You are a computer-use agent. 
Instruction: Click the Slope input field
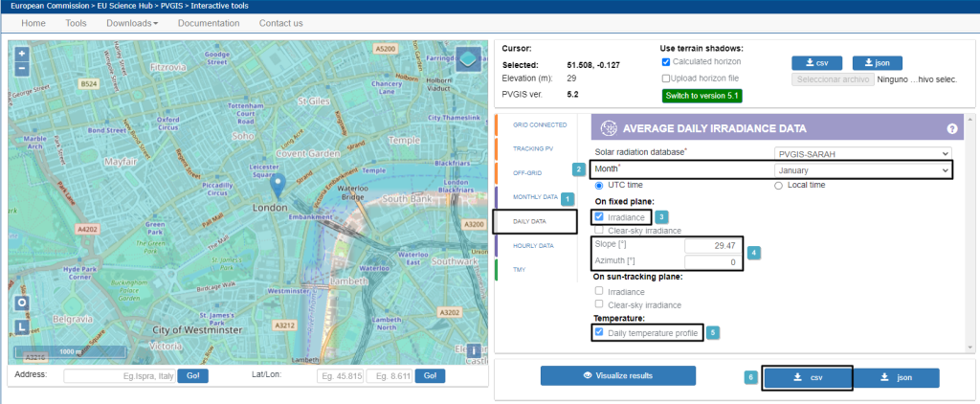pos(713,246)
